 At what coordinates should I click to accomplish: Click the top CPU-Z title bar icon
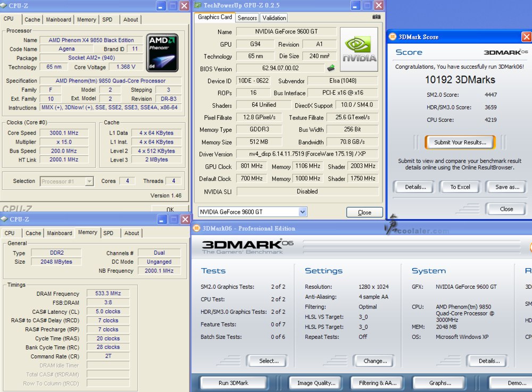click(3, 6)
